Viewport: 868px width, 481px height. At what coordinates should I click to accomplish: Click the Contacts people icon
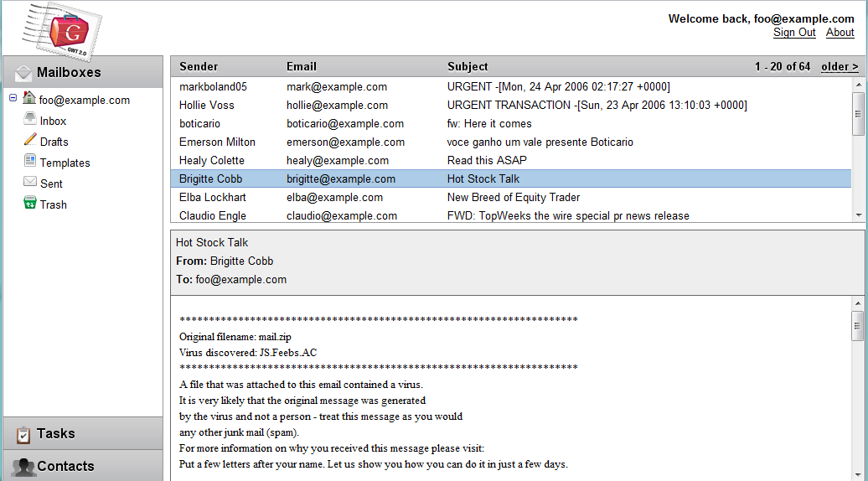[x=23, y=467]
